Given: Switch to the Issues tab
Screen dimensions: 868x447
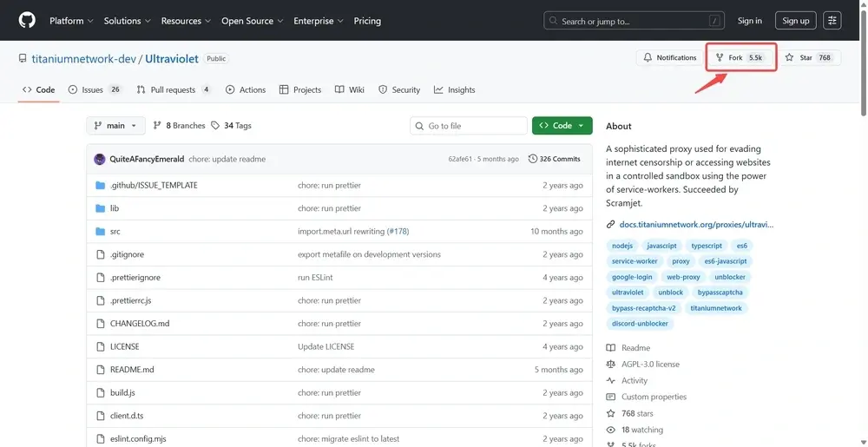Looking at the screenshot, I should [x=95, y=89].
